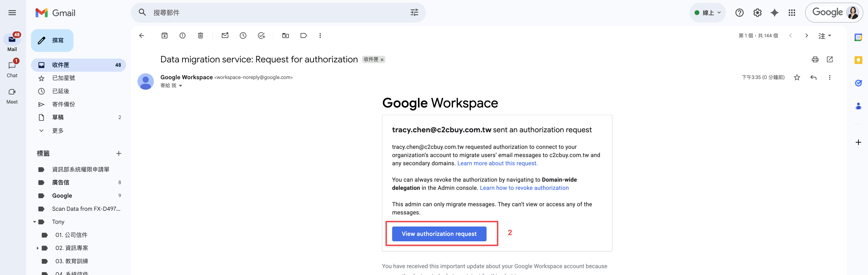The width and height of the screenshot is (868, 275).
Task: Expand the 02. 資訊專案 sublabels
Action: [37, 248]
